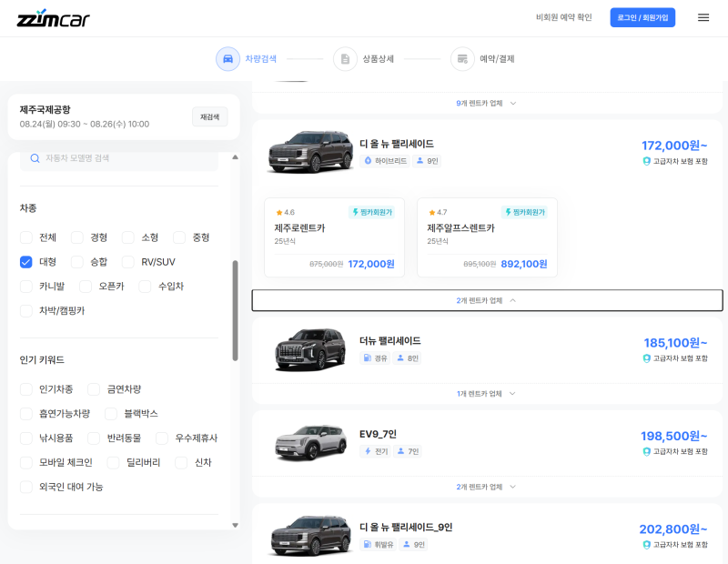Screen dimensions: 728x564
Task: Click 찜카회원가 badge on 제주알프스렌트카 card
Action: (x=524, y=212)
